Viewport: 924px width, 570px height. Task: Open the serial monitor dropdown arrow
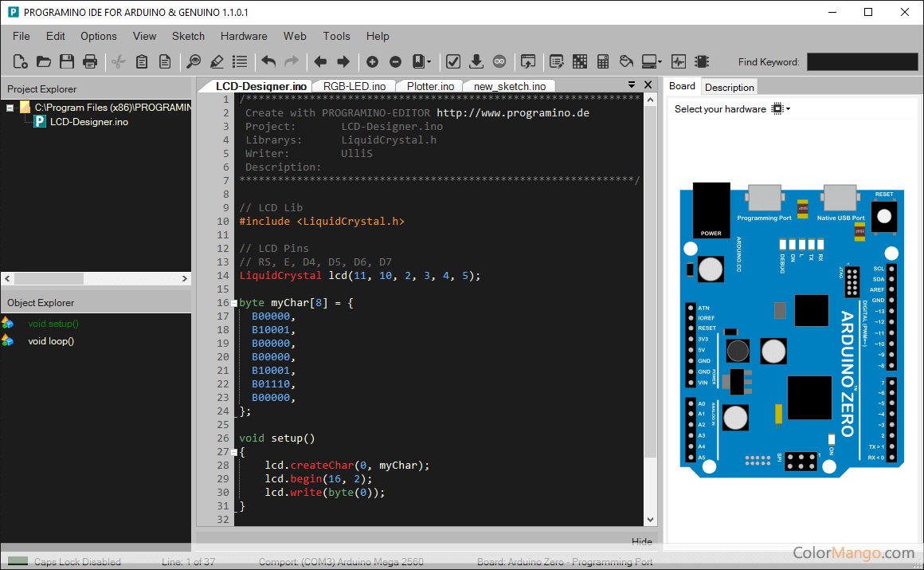click(x=660, y=61)
